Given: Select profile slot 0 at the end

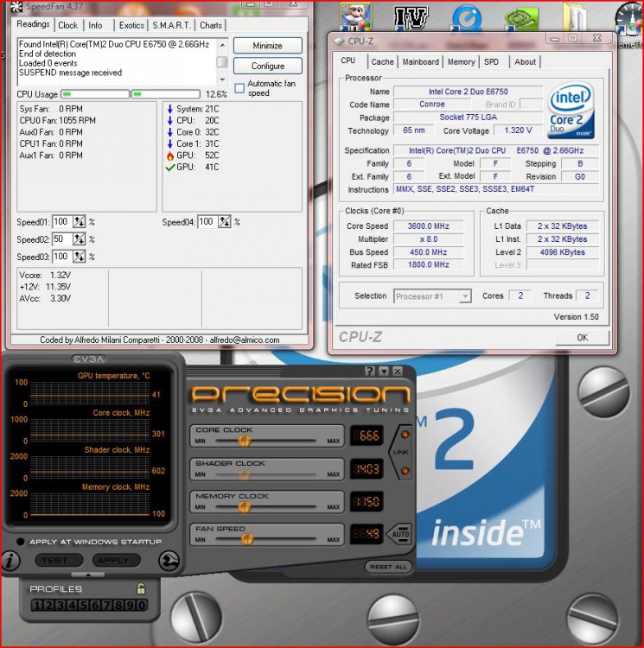Looking at the screenshot, I should tap(142, 605).
